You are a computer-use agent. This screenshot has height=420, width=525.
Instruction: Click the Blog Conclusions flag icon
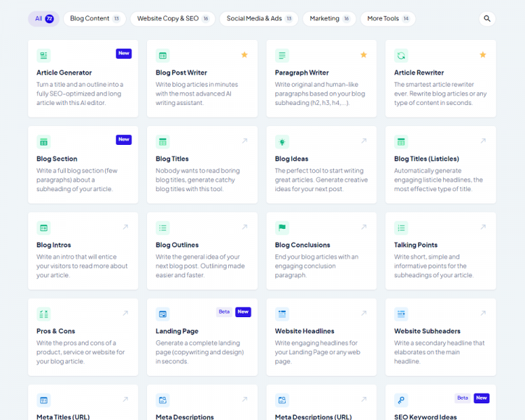point(282,228)
